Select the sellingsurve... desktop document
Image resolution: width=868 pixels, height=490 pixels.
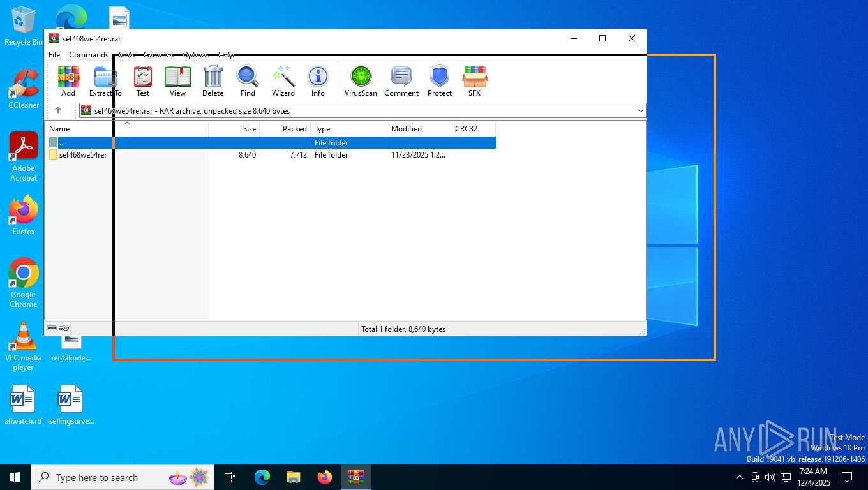click(71, 405)
